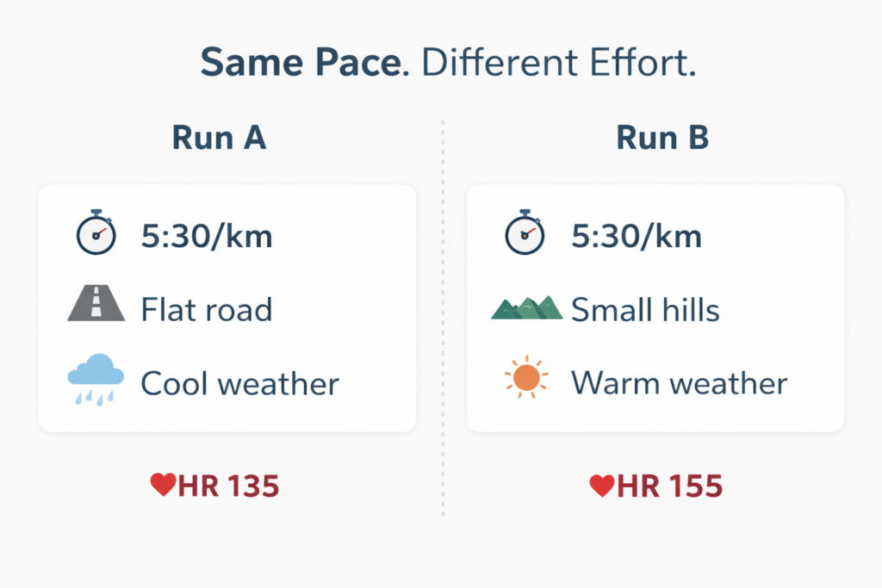The height and width of the screenshot is (588, 882).
Task: Select the Run A heading
Action: click(219, 139)
